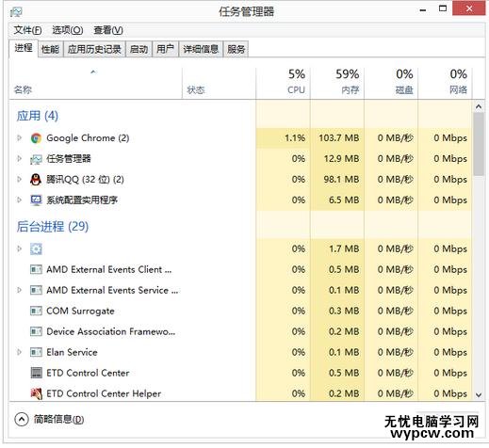Viewport: 489px width, 448px height.
Task: Click the 任务管理器 process row icon
Action: point(36,159)
